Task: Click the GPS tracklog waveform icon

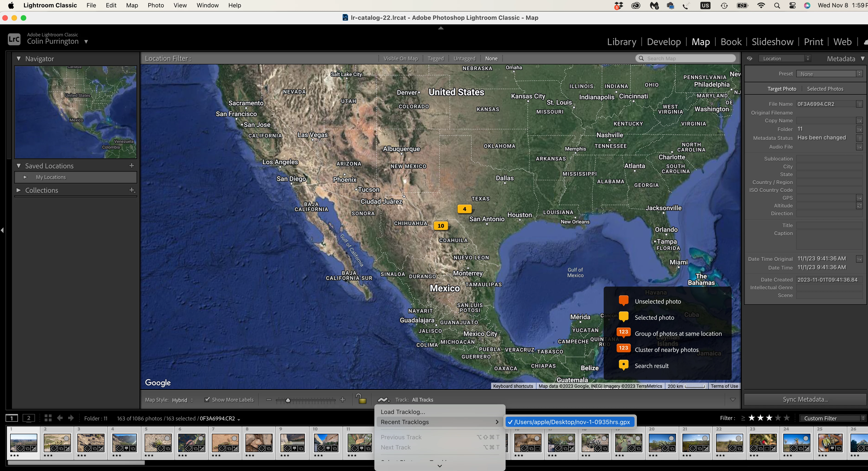Action: [383, 400]
